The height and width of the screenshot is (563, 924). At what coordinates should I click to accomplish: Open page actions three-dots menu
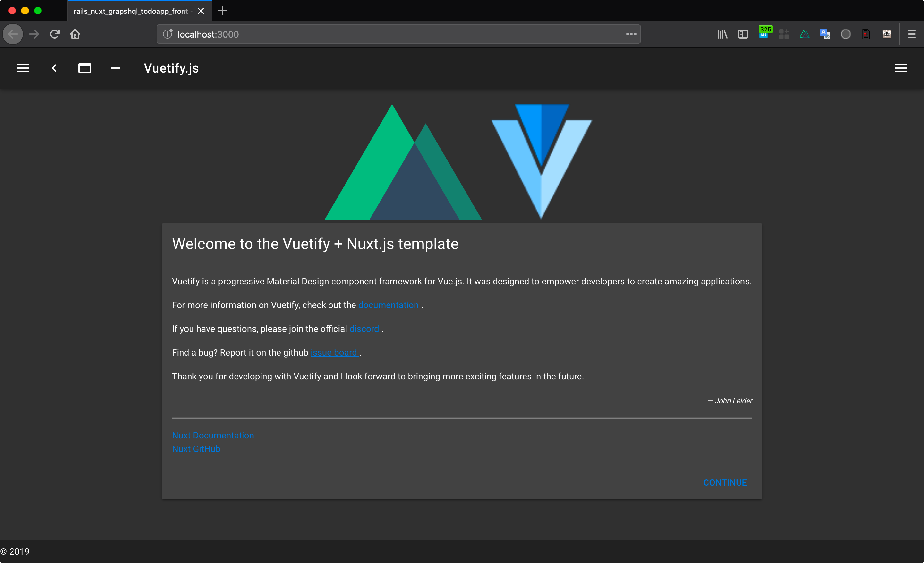point(631,34)
